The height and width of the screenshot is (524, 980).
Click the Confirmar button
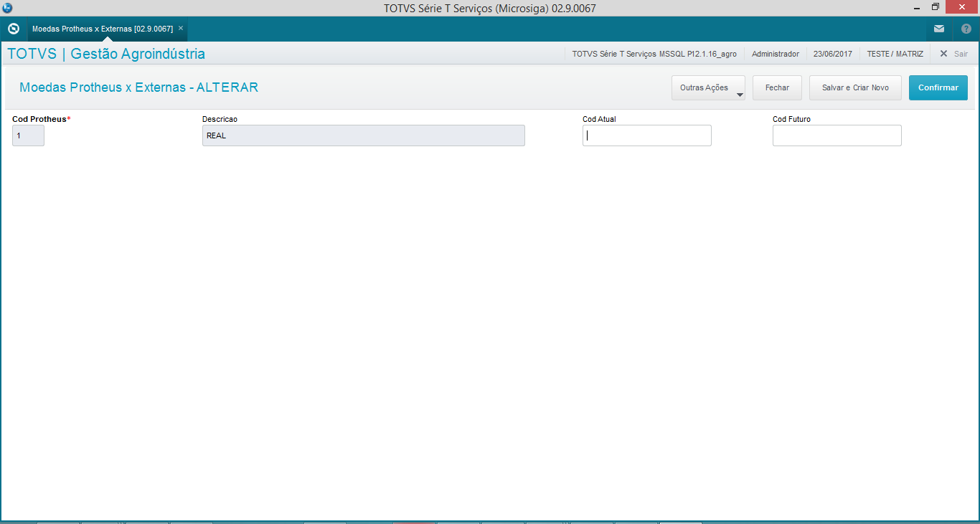point(938,87)
